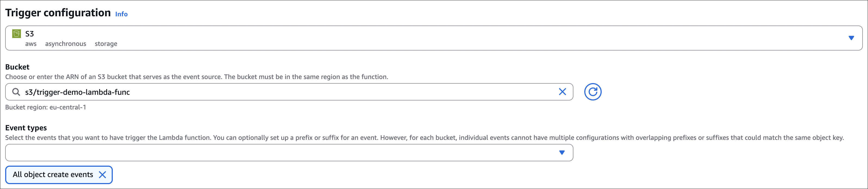Clear the bucket field with the X icon
This screenshot has width=868, height=189.
tap(562, 92)
